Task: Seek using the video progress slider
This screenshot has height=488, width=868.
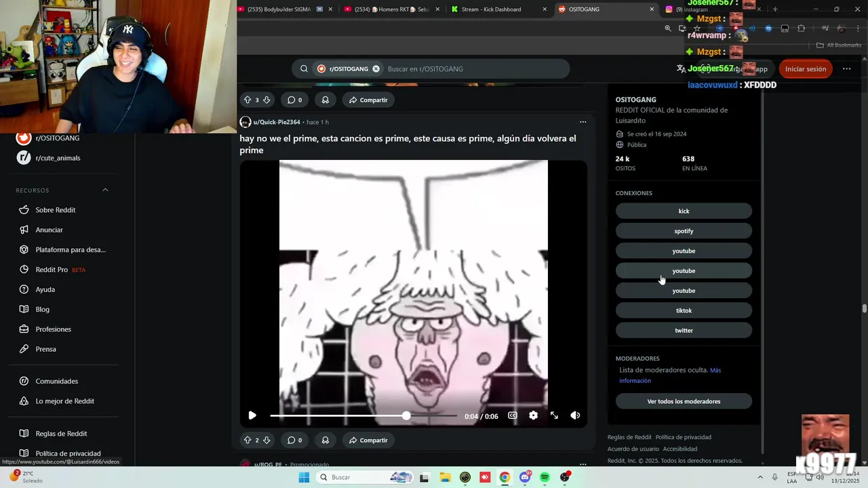Action: [363, 415]
